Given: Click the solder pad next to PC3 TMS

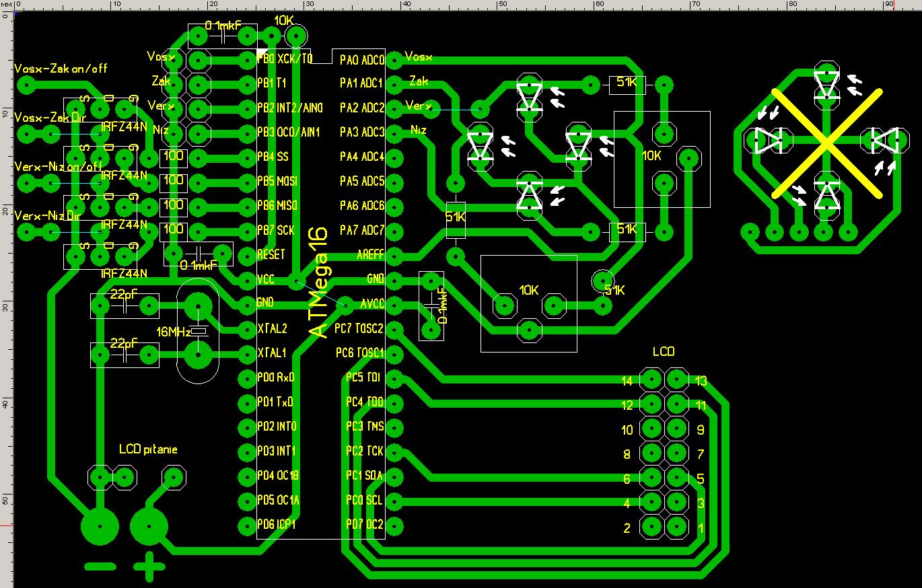Looking at the screenshot, I should (394, 427).
